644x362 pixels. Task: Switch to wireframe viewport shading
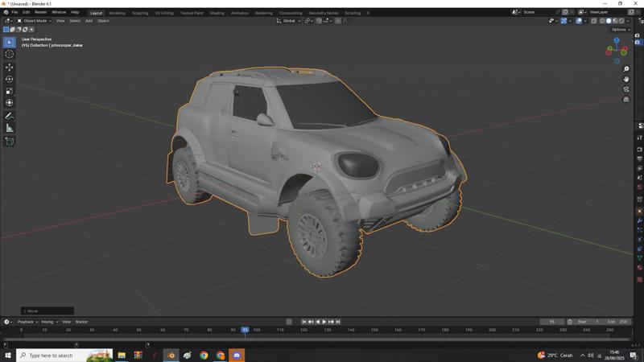pos(602,21)
